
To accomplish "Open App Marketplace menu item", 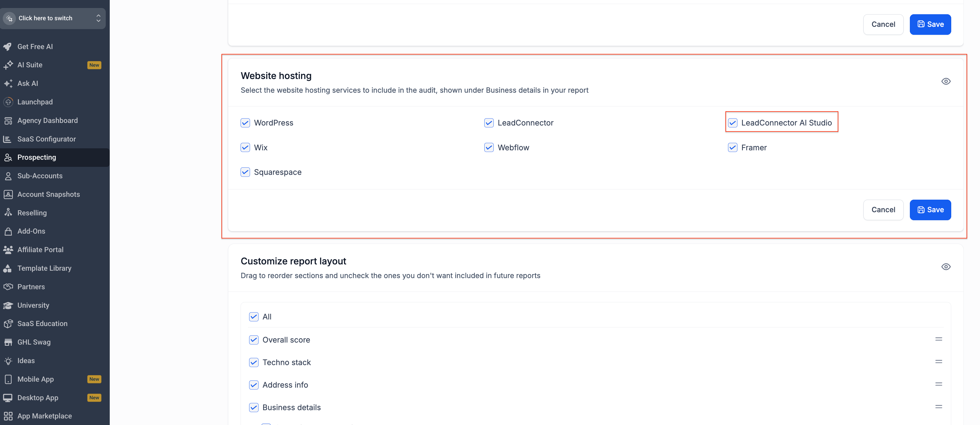I will click(x=55, y=416).
